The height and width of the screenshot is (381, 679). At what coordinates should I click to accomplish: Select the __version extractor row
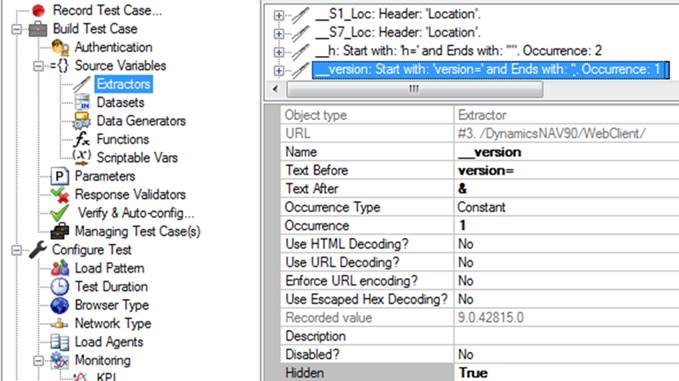(491, 70)
